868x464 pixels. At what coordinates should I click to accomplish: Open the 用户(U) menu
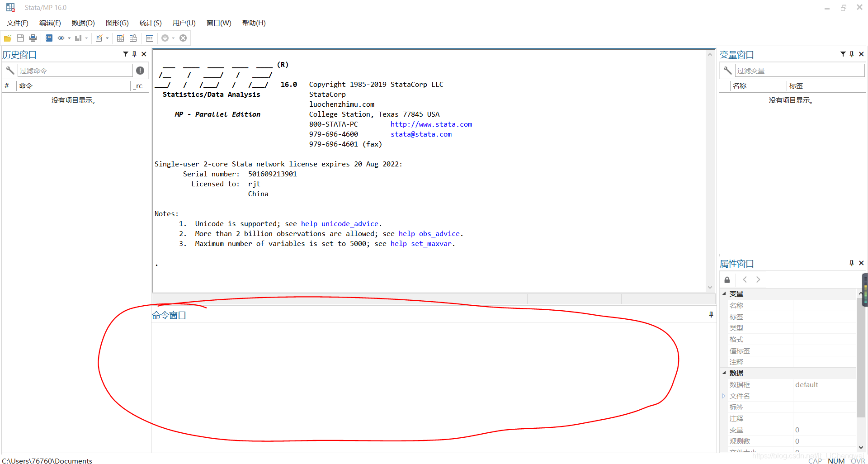184,23
